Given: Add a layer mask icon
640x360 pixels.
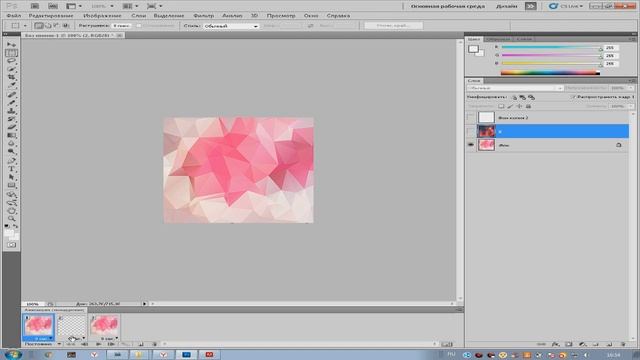Looking at the screenshot, I should tap(569, 344).
